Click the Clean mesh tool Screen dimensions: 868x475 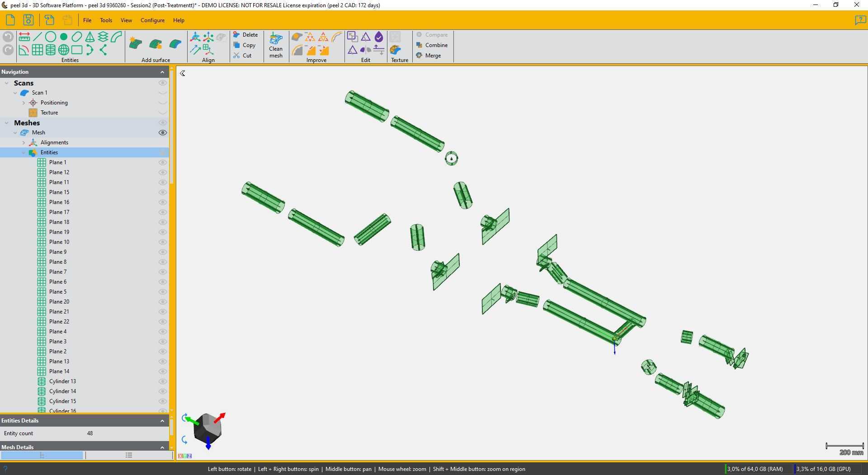point(276,45)
